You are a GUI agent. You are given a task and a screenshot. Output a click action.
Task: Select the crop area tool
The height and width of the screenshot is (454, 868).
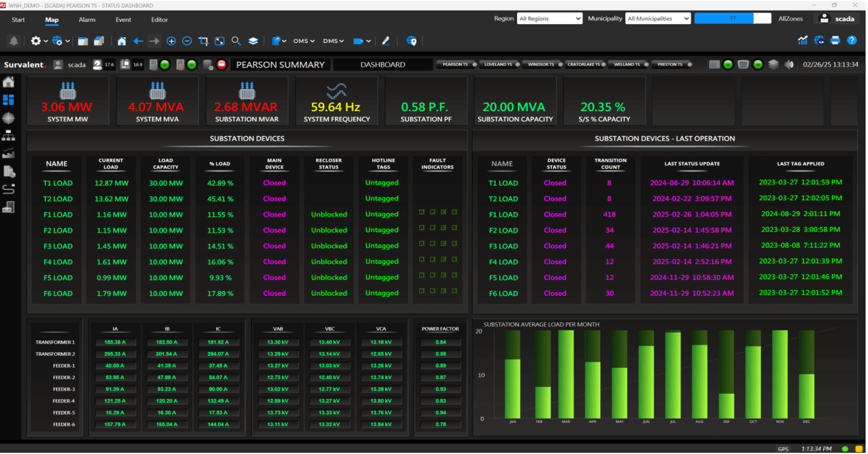click(204, 41)
